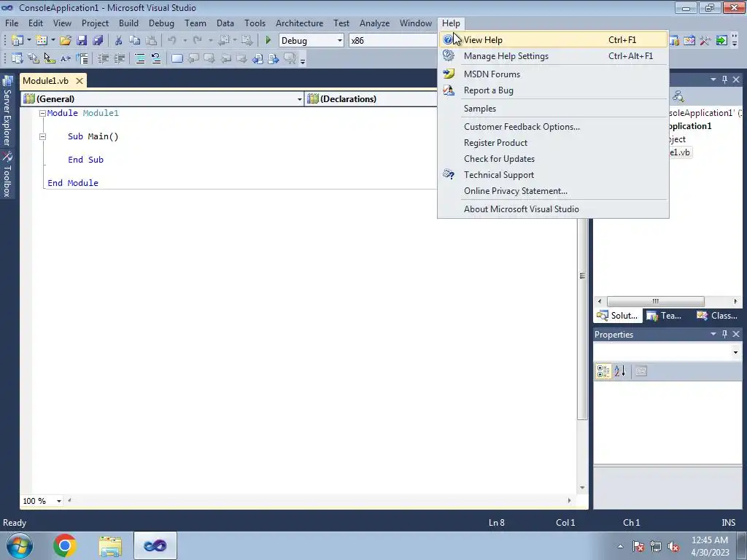Click the Save All icon
This screenshot has height=560, width=747.
click(x=98, y=41)
